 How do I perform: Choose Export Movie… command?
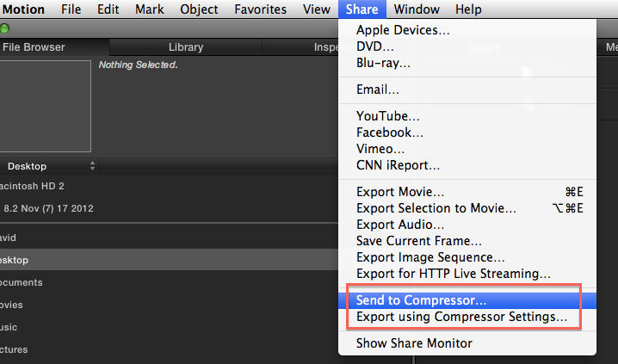tap(467, 192)
